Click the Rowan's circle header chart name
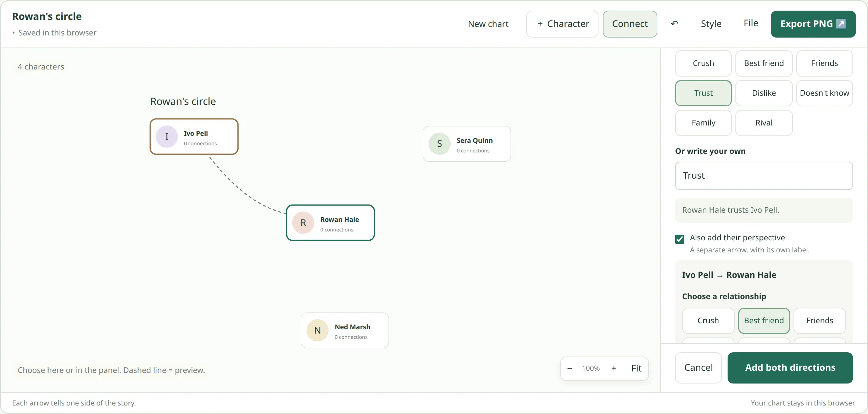This screenshot has width=868, height=414. (47, 16)
